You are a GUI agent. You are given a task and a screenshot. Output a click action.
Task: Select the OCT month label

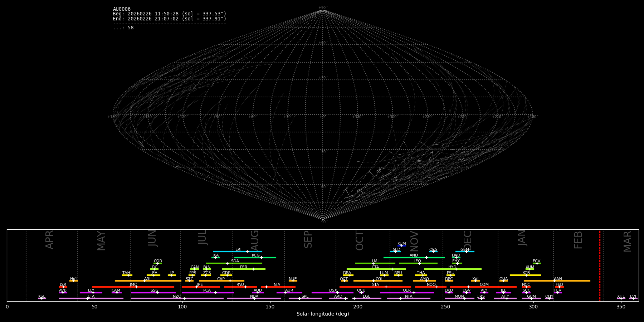click(x=360, y=240)
